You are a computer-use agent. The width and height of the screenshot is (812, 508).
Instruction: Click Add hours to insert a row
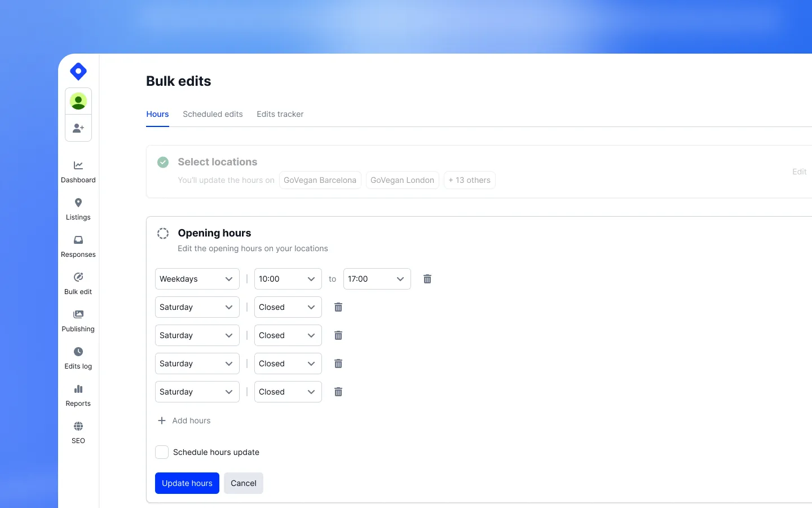click(184, 421)
